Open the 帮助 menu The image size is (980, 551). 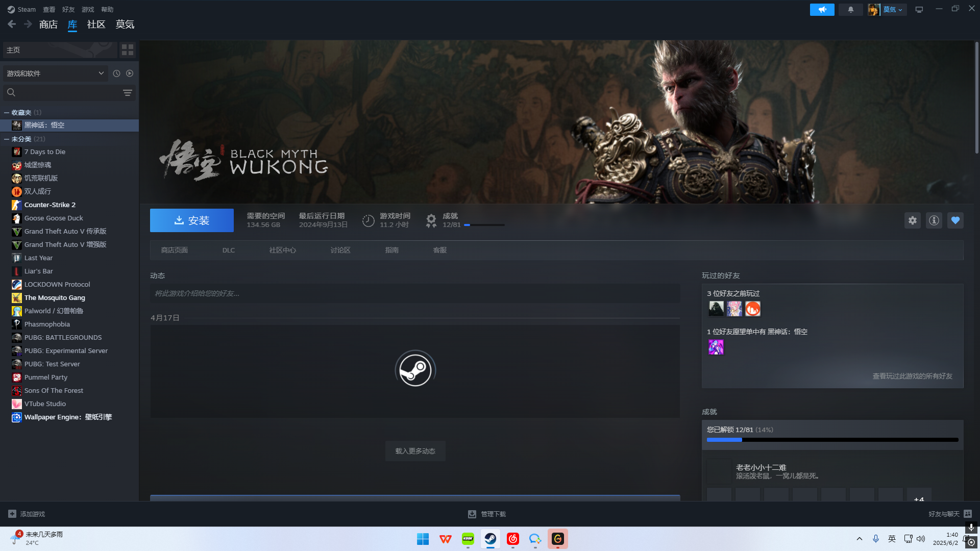107,9
